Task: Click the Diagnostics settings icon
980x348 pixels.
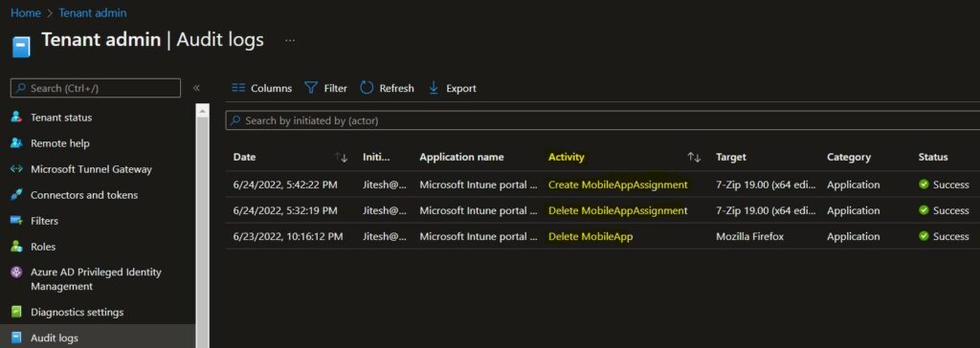Action: pyautogui.click(x=17, y=312)
